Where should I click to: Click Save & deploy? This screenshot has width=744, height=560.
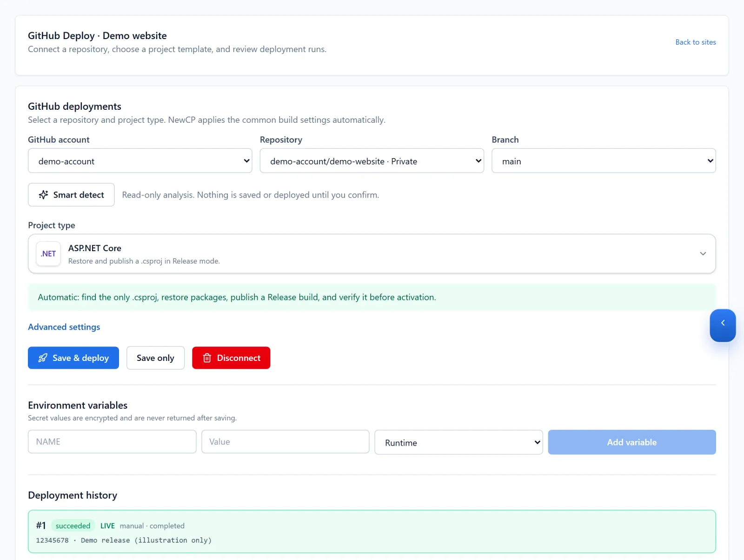point(73,358)
